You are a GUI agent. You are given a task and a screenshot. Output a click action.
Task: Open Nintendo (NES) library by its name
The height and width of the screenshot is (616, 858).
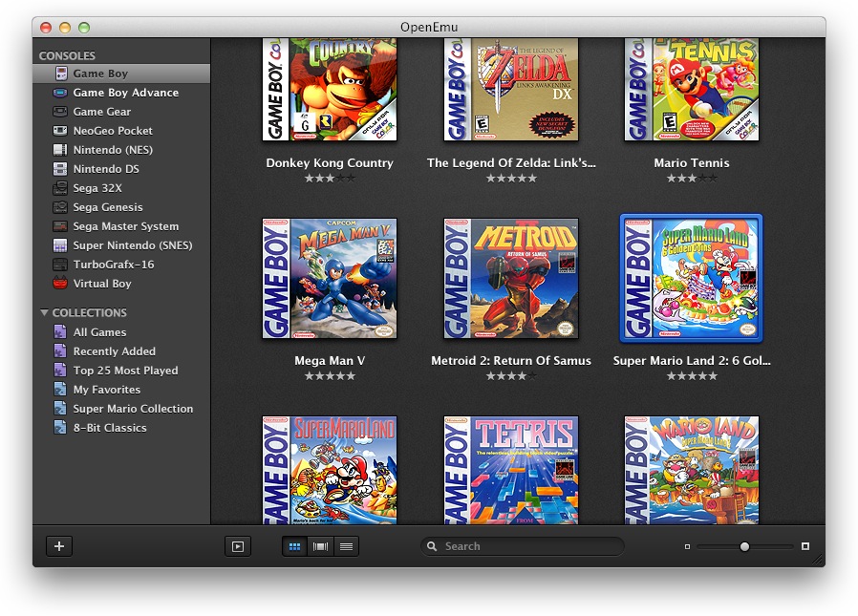pos(113,150)
